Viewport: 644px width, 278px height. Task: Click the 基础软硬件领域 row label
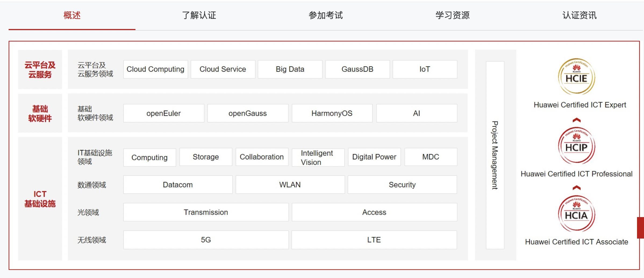click(x=95, y=113)
